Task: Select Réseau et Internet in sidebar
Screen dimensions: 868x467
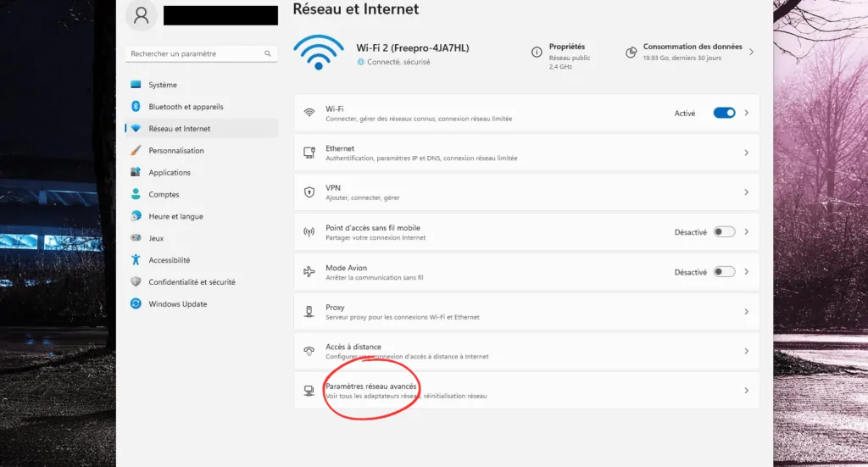Action: tap(202, 128)
